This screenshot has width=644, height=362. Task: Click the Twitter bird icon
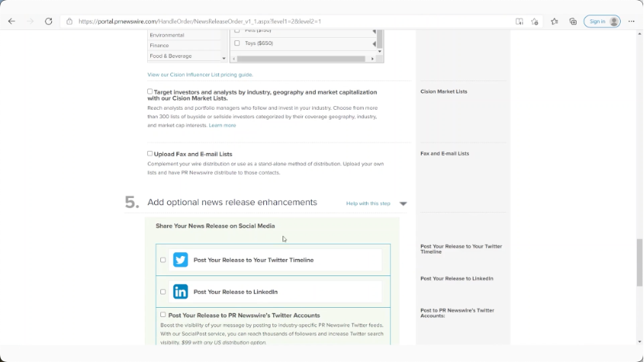click(x=180, y=260)
